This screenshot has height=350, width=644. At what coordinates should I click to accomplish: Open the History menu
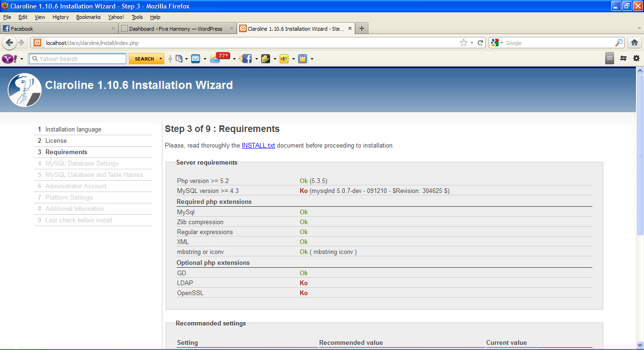click(61, 17)
